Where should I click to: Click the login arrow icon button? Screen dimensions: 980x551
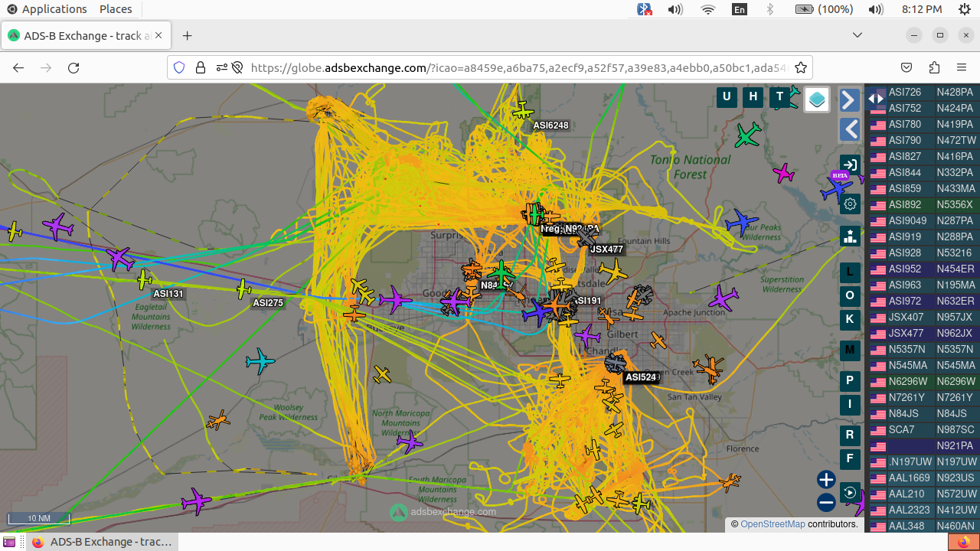[x=850, y=165]
